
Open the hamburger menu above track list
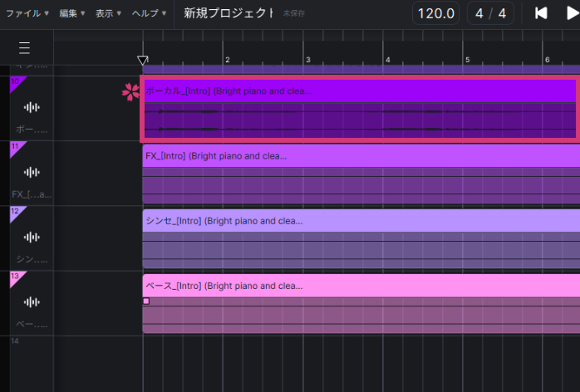tap(25, 48)
